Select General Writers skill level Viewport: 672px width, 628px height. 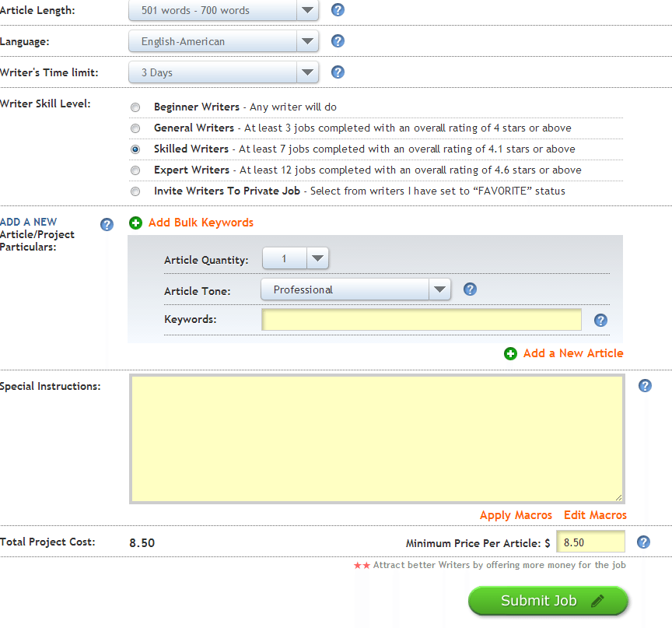pyautogui.click(x=135, y=128)
